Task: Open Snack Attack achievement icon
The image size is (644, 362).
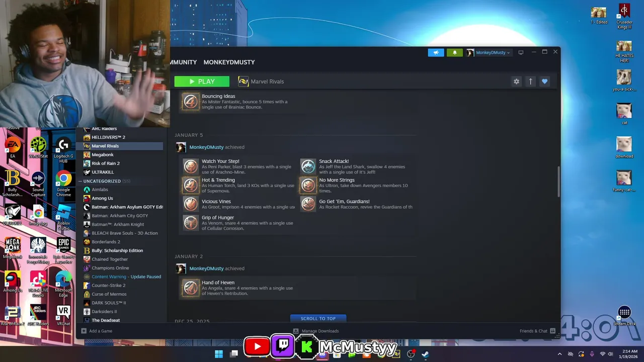Action: click(308, 166)
